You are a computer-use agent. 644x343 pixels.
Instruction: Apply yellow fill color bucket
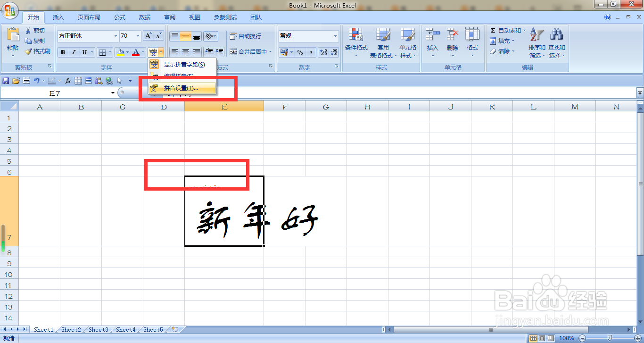pyautogui.click(x=120, y=52)
